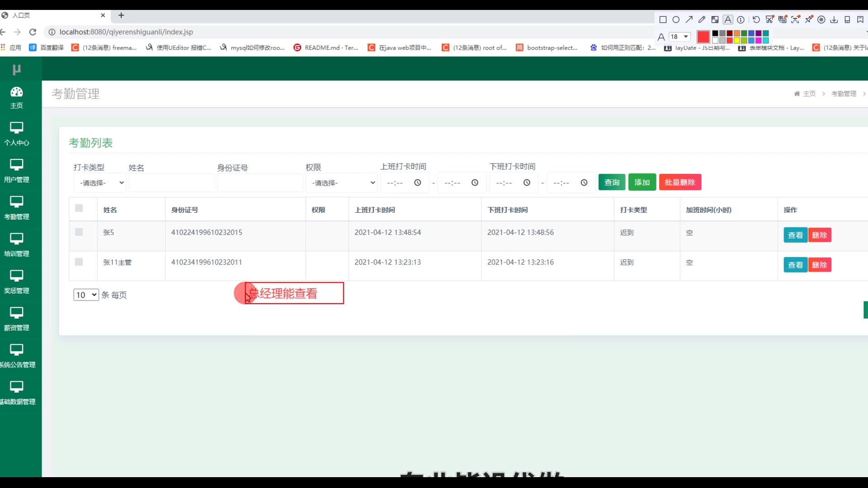The image size is (868, 488).
Task: Click the 身份证号 filter input field
Action: pos(260,183)
